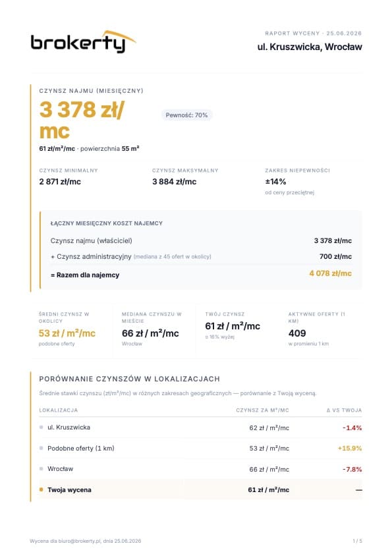Viewport: 392px width, 554px height.
Task: Click the bullet beside ul. Kruszwicka row
Action: (x=42, y=427)
